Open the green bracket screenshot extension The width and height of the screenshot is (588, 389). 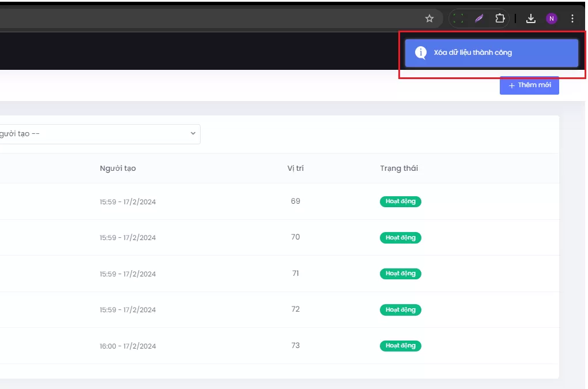click(458, 18)
